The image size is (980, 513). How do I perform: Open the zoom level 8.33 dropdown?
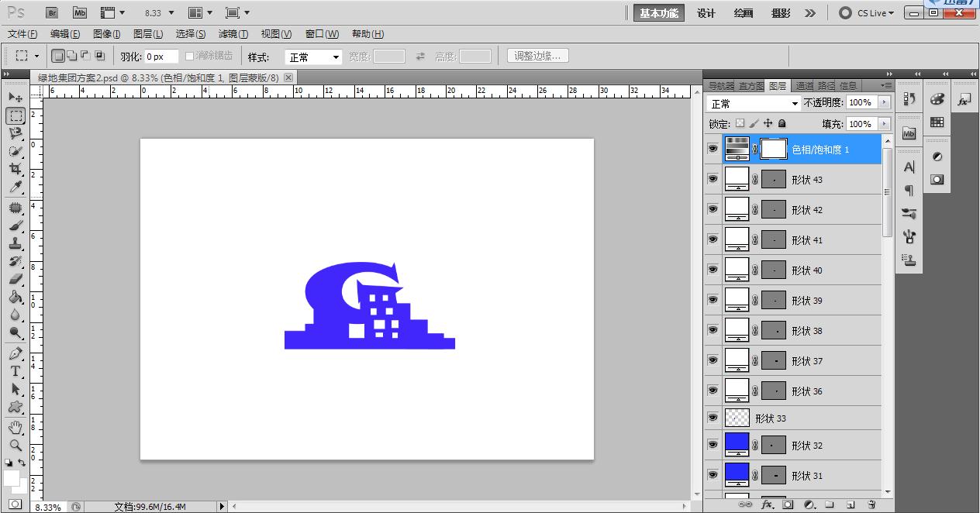click(171, 13)
